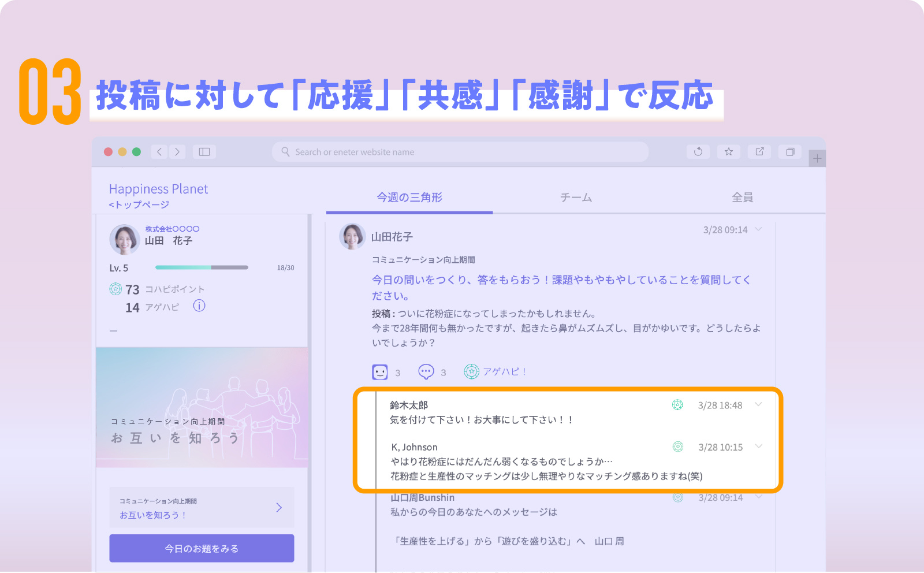The height and width of the screenshot is (573, 924).
Task: Open comments via speech bubble icon
Action: coord(426,371)
